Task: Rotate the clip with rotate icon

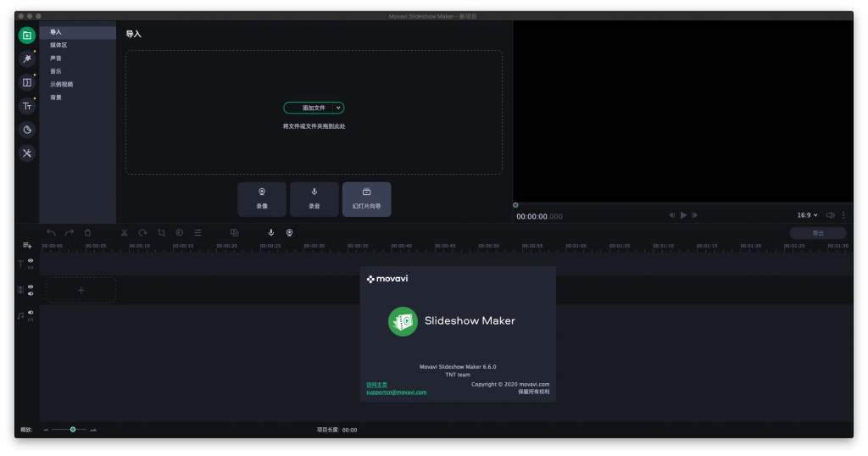Action: click(142, 232)
